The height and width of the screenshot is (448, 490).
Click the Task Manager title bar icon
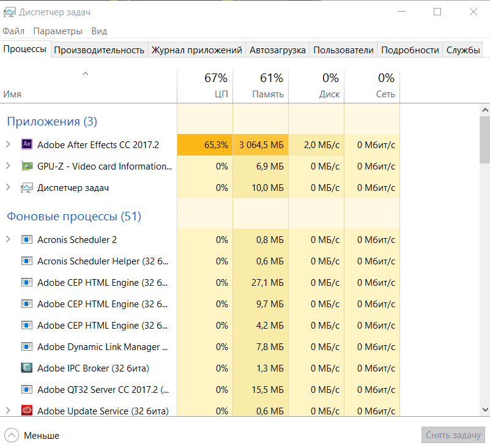(9, 12)
